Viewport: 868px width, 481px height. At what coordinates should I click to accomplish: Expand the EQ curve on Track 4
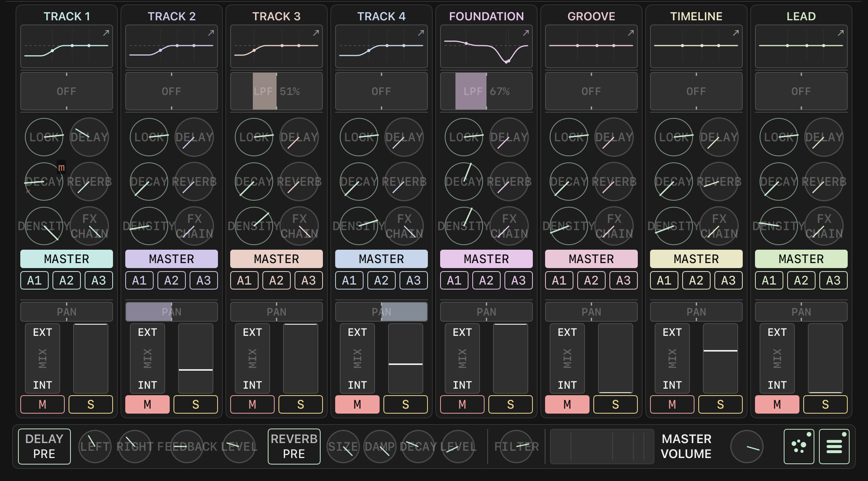tap(421, 33)
